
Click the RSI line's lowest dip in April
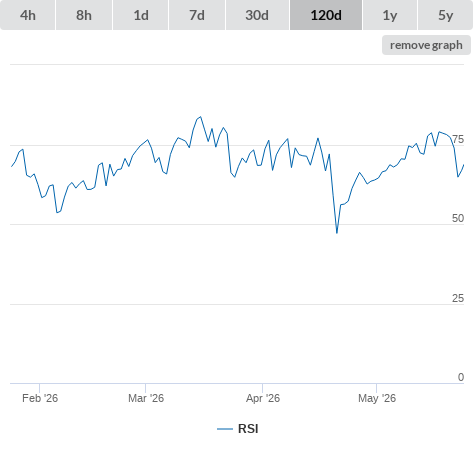pos(337,233)
